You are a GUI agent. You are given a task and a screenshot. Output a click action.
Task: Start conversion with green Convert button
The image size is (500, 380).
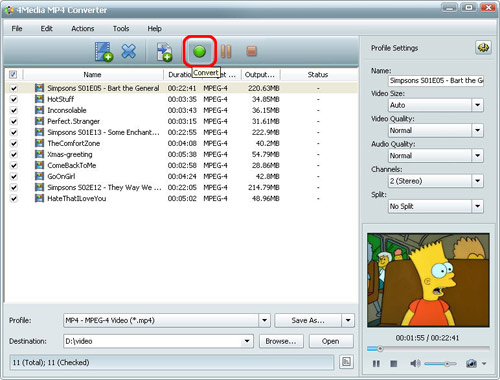point(200,52)
